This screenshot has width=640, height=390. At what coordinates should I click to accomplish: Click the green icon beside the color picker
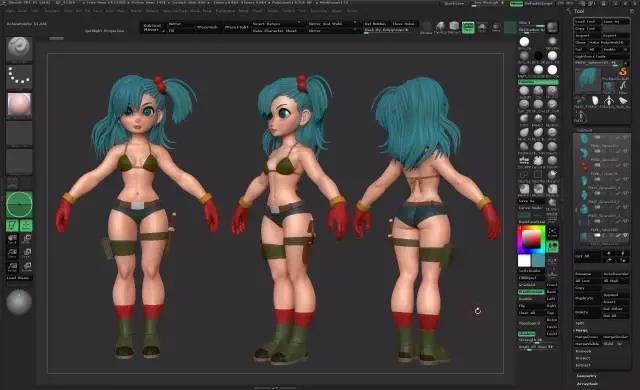tap(552, 246)
